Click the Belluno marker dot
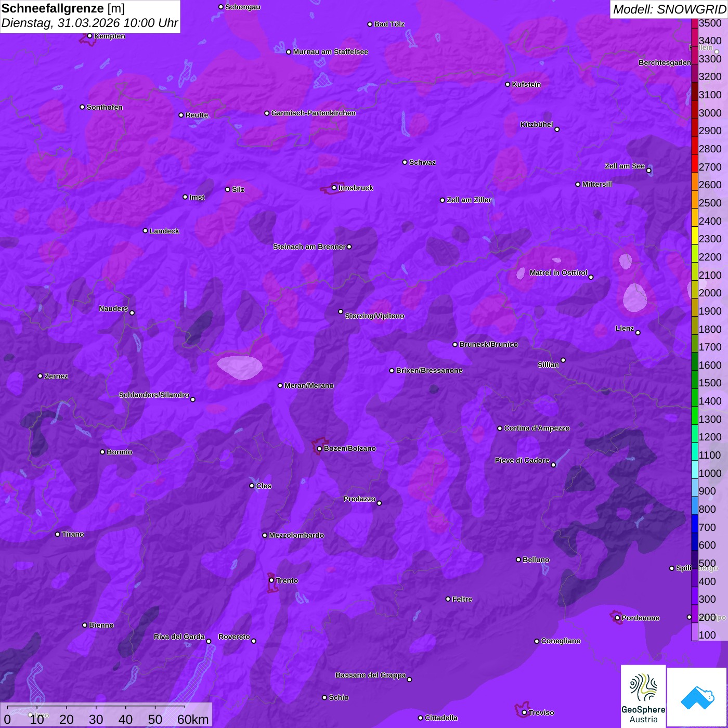The image size is (728, 728). [x=518, y=560]
